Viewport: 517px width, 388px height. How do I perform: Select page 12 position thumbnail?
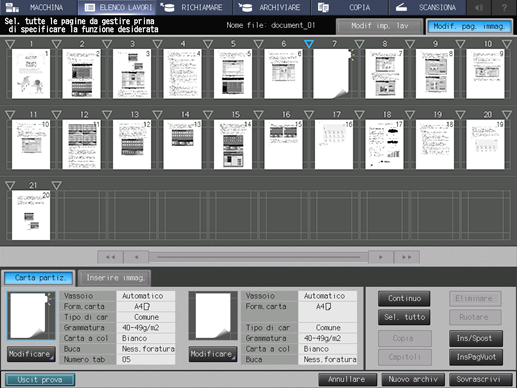(x=81, y=145)
